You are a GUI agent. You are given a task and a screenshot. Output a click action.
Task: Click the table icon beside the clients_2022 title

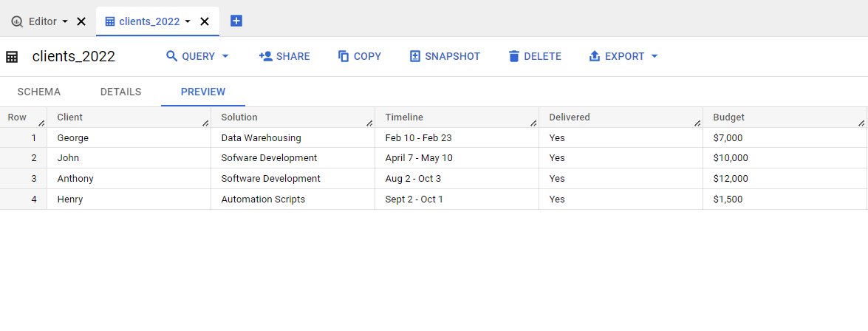[x=12, y=57]
